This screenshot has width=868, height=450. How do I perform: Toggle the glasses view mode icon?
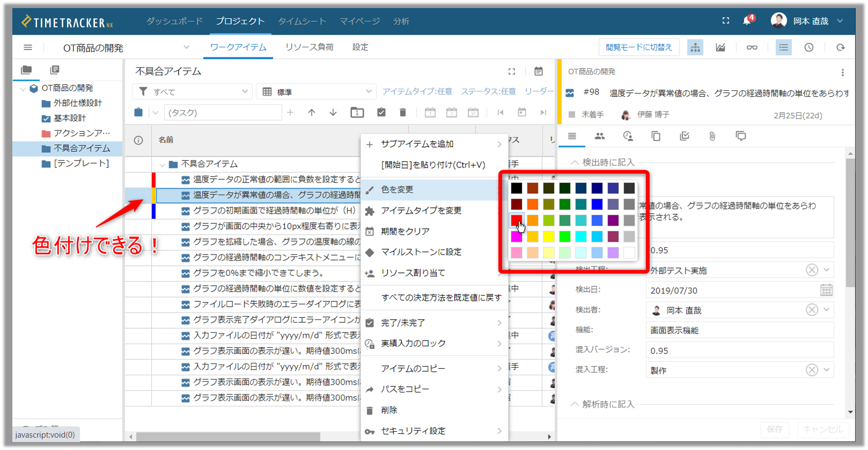coord(752,48)
